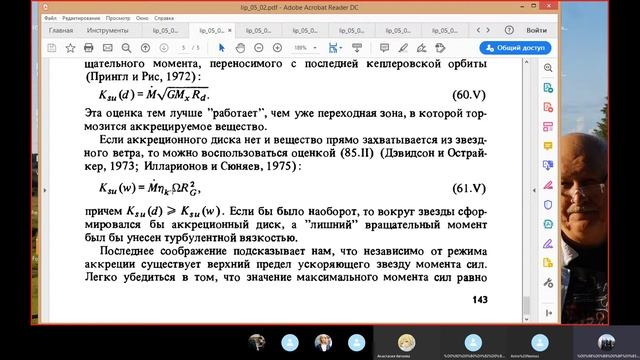Select first participant photo in call bar
The image size is (640, 360).
pos(257,342)
